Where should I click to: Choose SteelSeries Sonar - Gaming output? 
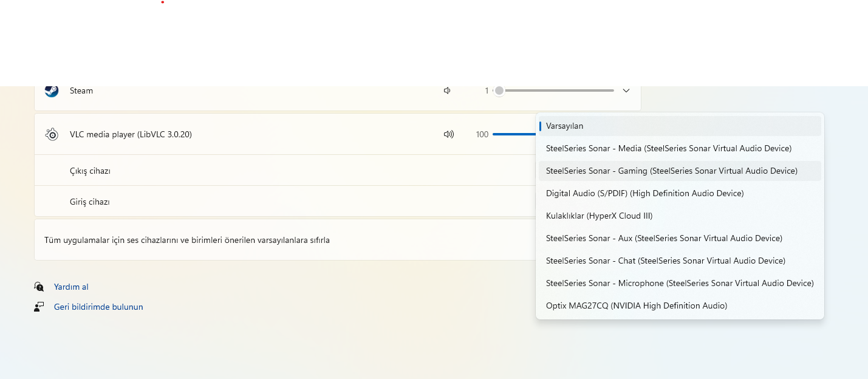pyautogui.click(x=680, y=171)
